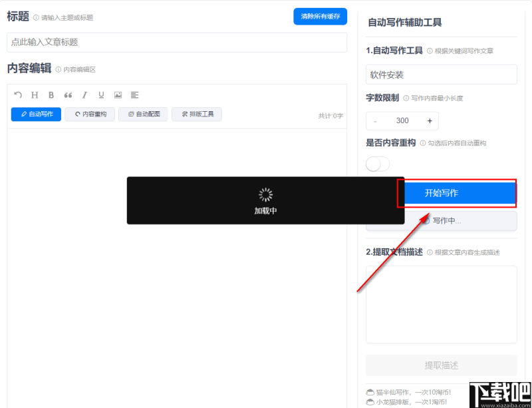Click the alignment icon in the toolbar

[x=134, y=95]
